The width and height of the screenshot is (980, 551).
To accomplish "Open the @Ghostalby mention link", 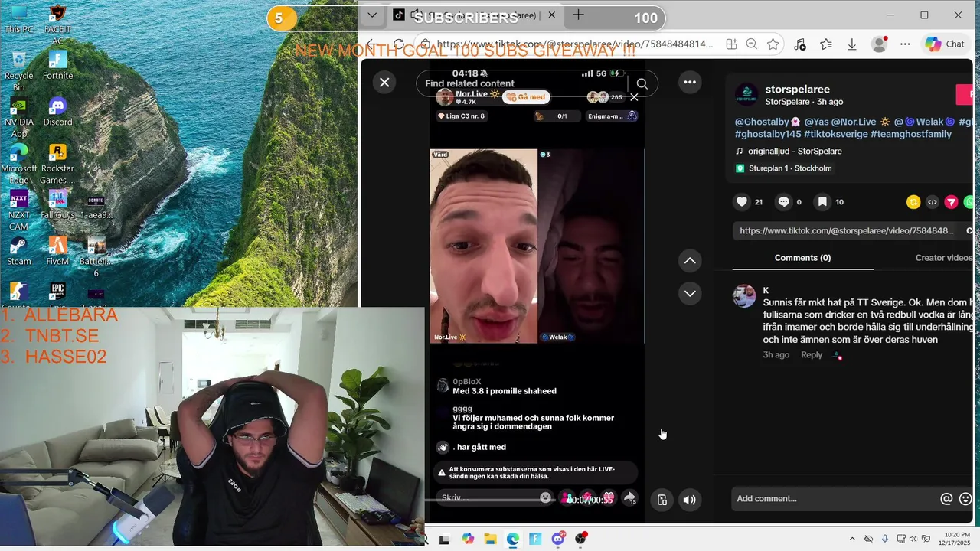I will 767,122.
